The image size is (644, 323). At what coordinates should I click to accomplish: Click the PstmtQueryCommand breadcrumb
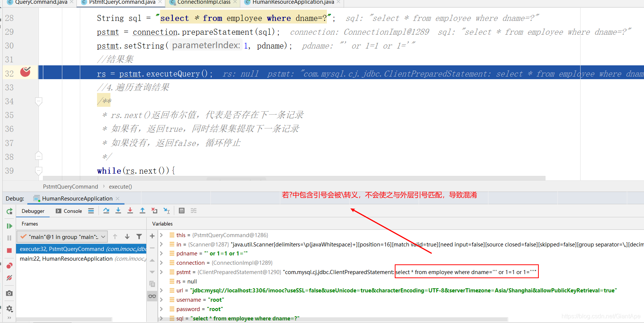[70, 186]
